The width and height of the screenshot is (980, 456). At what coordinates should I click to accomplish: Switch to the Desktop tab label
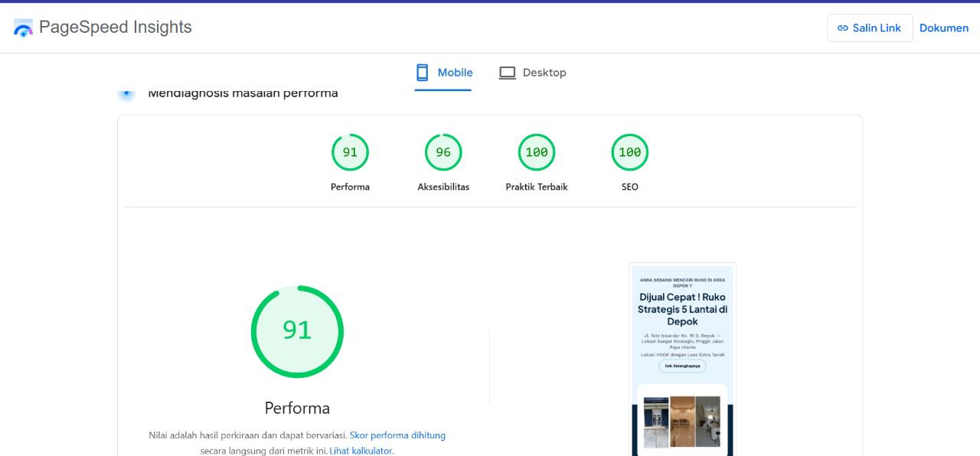point(544,73)
